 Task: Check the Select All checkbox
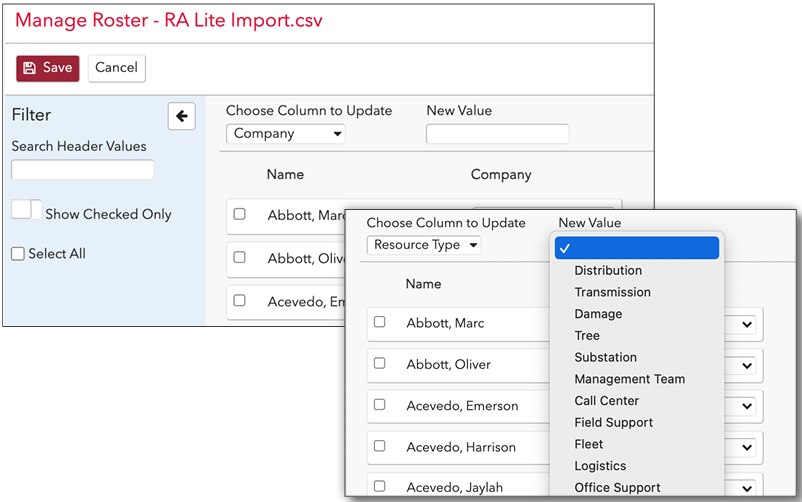pyautogui.click(x=18, y=254)
